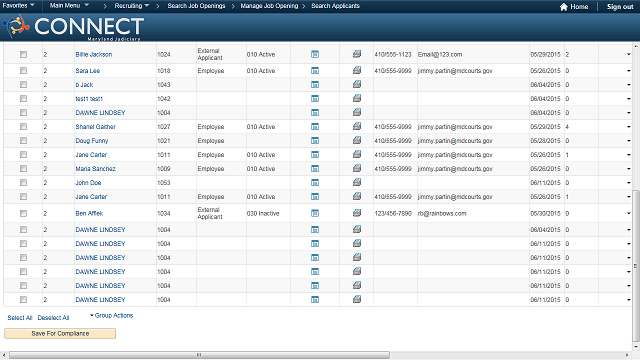The image size is (640, 360).
Task: Open the Main Menu navigation
Action: (69, 6)
